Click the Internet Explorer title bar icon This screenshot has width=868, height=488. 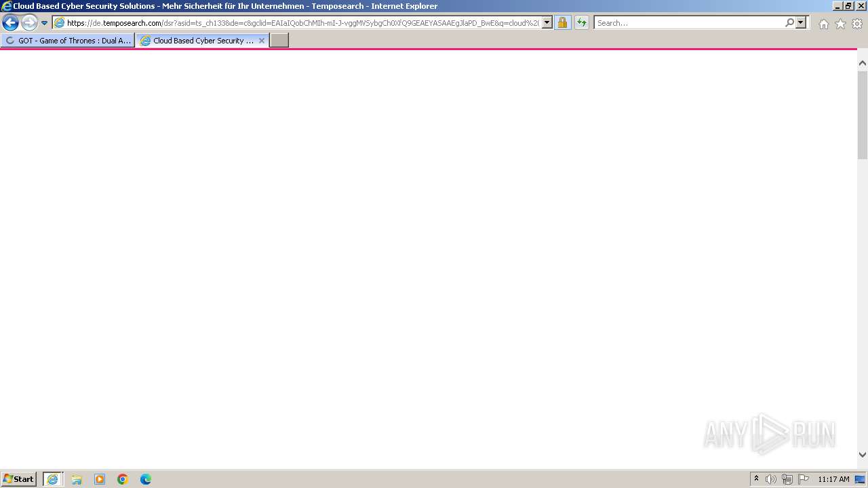(7, 6)
